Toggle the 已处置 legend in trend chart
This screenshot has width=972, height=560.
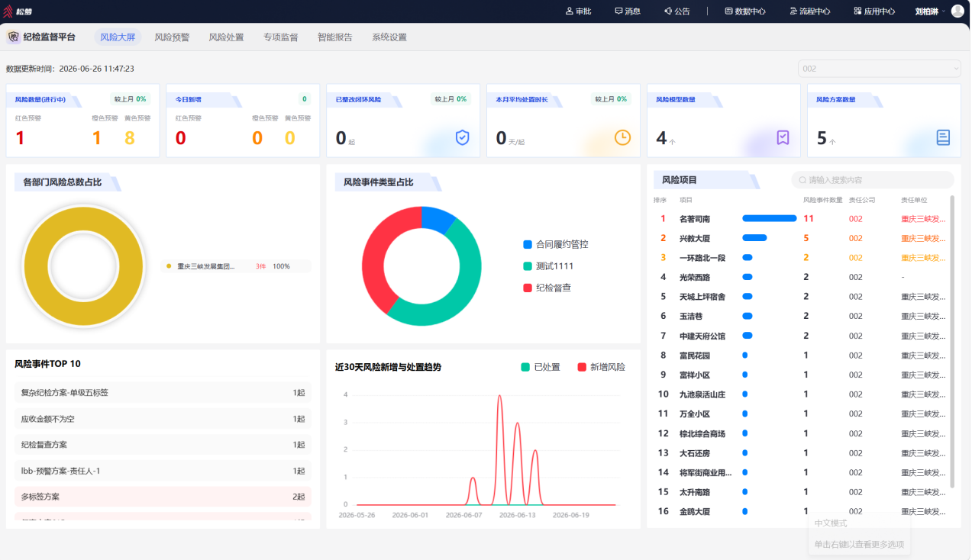tap(541, 367)
